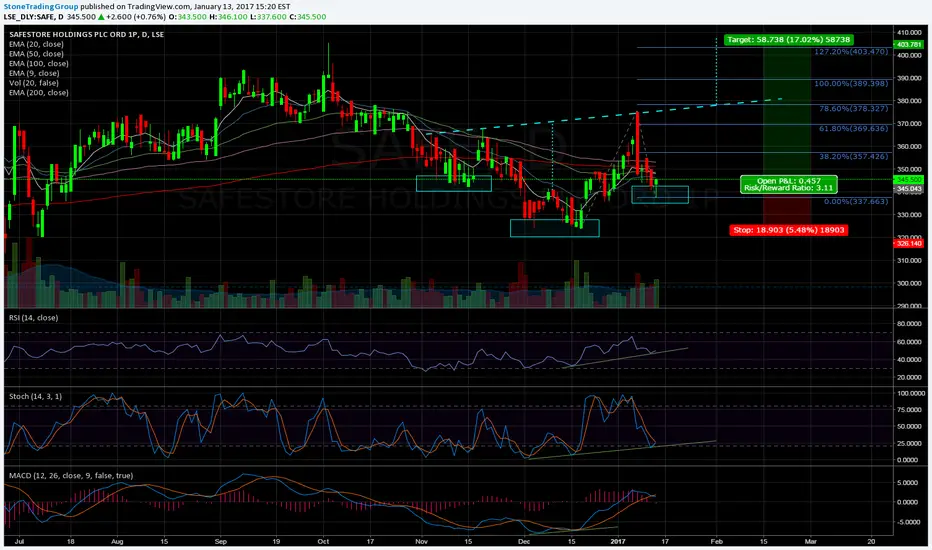Screen dimensions: 932x550
Task: Click the Jul label on time axis
Action: click(x=18, y=542)
